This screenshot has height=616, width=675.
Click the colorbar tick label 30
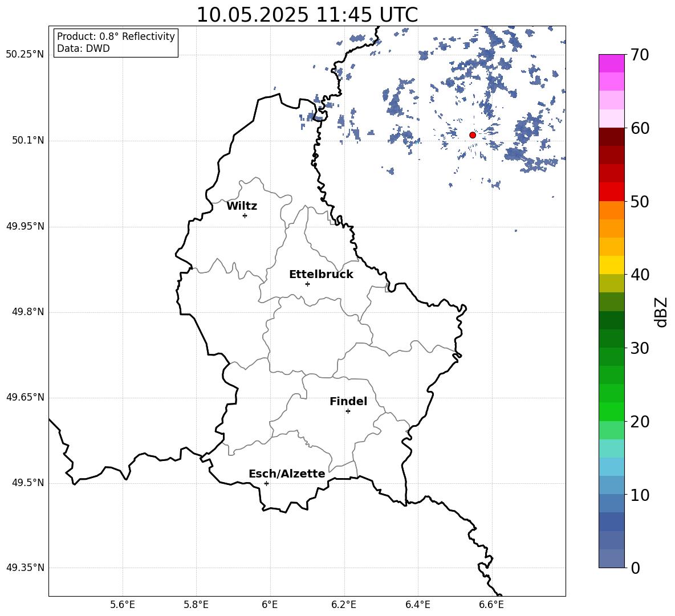(x=640, y=348)
